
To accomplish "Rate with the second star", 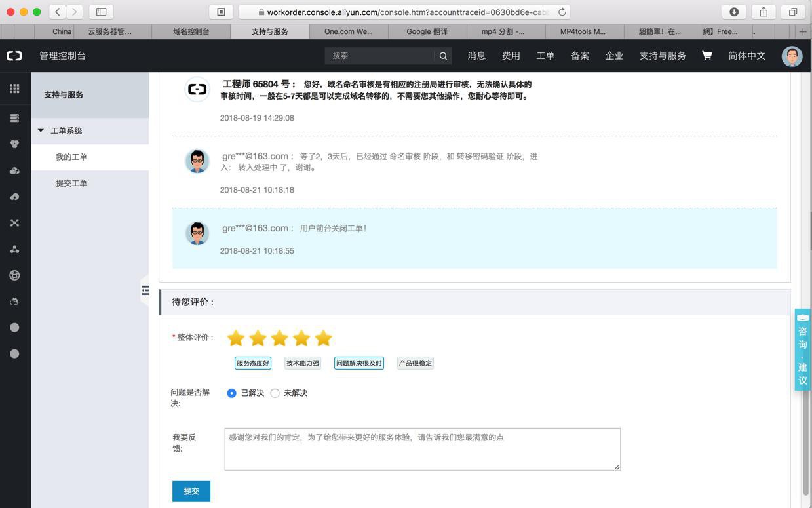I will (x=258, y=338).
